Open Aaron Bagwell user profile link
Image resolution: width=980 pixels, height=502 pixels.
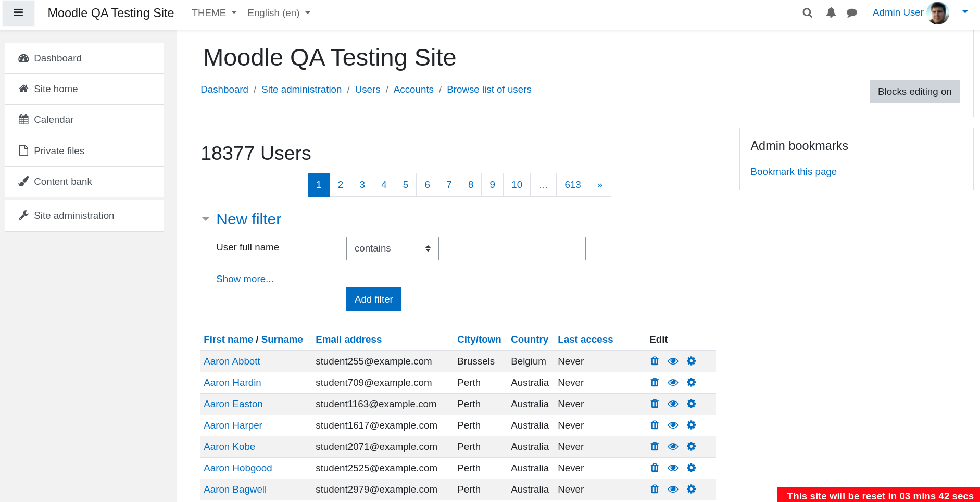[235, 490]
